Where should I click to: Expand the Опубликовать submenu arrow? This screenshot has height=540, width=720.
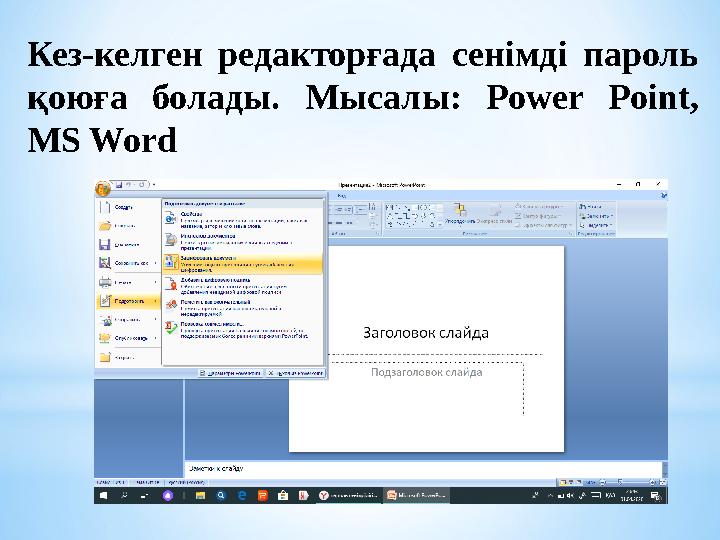point(156,338)
